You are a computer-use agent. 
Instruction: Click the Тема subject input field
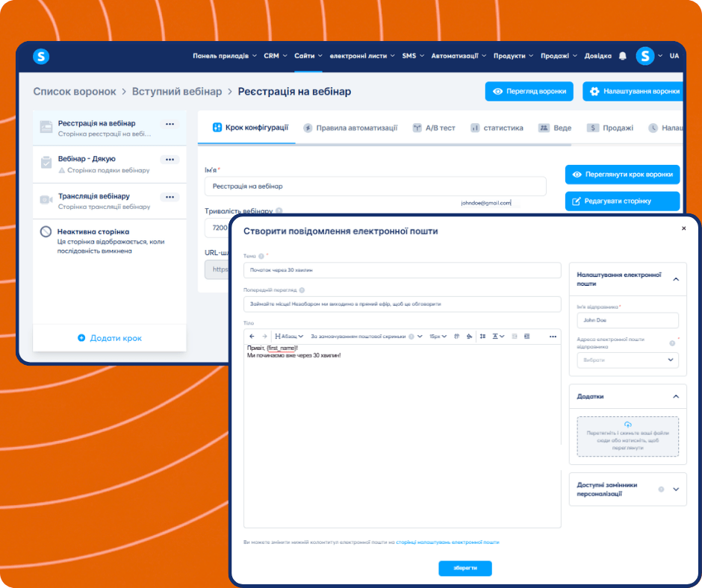click(402, 270)
